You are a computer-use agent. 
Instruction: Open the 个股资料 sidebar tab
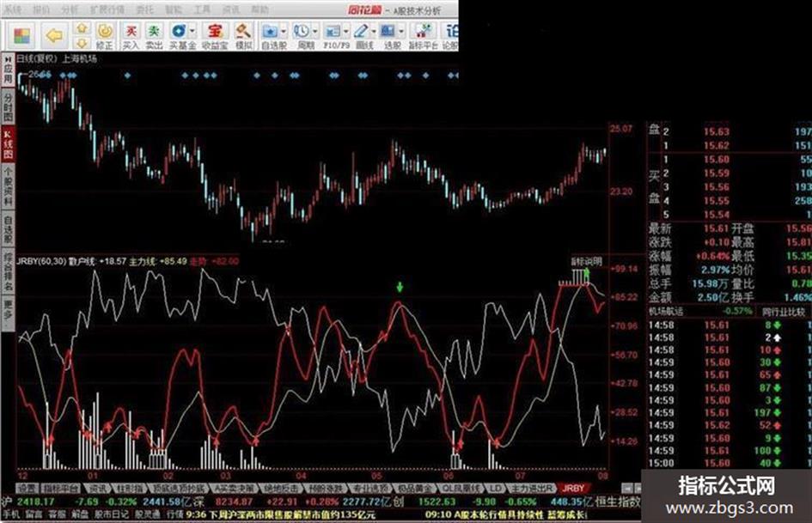(8, 187)
